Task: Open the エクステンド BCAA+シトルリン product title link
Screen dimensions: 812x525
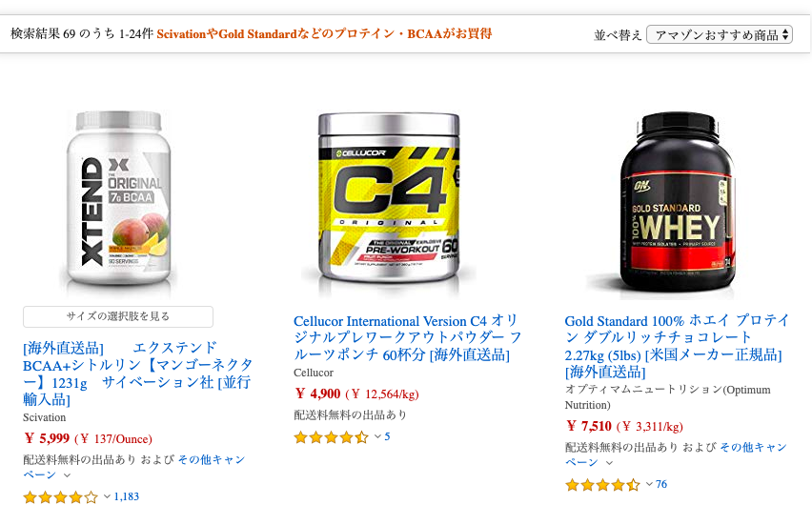Action: pos(138,374)
